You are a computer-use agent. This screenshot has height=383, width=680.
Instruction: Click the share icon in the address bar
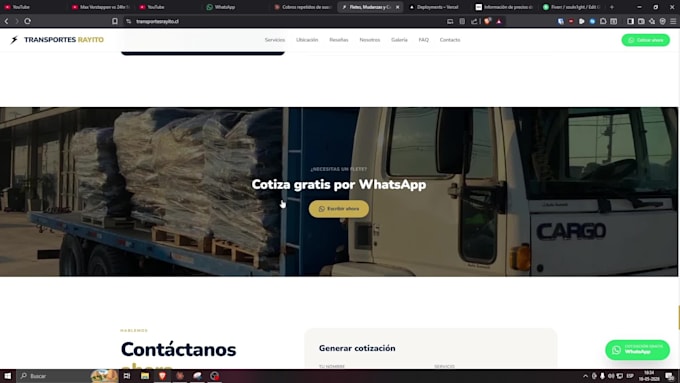tap(474, 21)
